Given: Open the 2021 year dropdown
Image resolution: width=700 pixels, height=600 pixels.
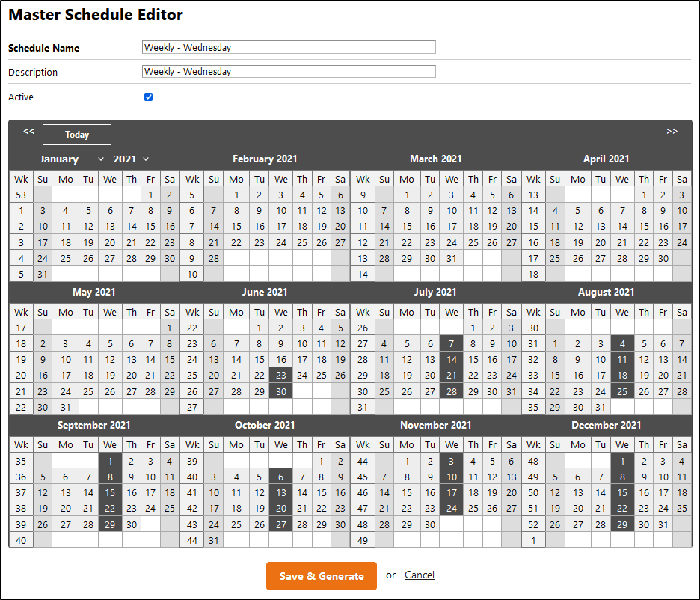Looking at the screenshot, I should [x=131, y=159].
